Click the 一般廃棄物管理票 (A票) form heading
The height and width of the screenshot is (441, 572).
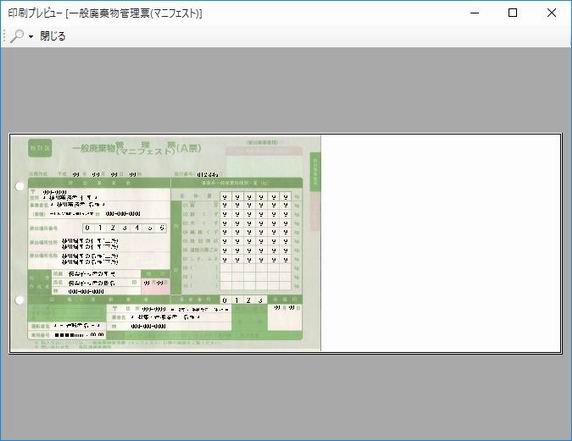pyautogui.click(x=137, y=148)
